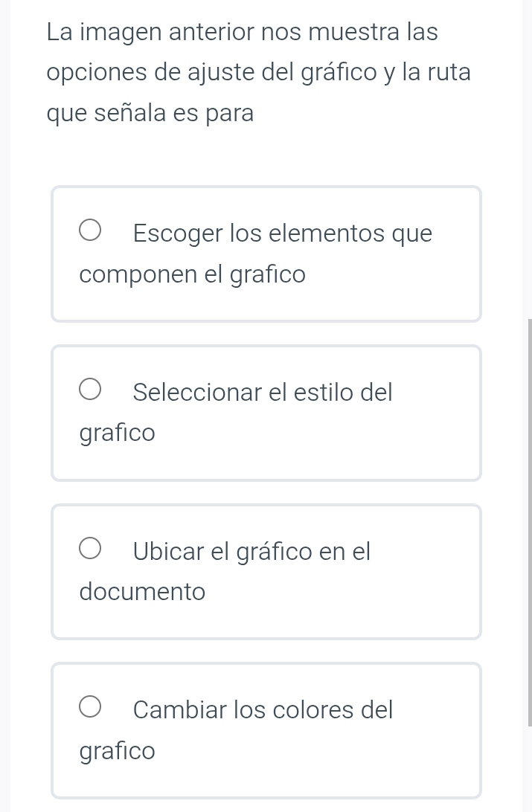Click the answer text 'Seleccionar el estilo del'
Image resolution: width=532 pixels, height=812 pixels.
point(263,392)
